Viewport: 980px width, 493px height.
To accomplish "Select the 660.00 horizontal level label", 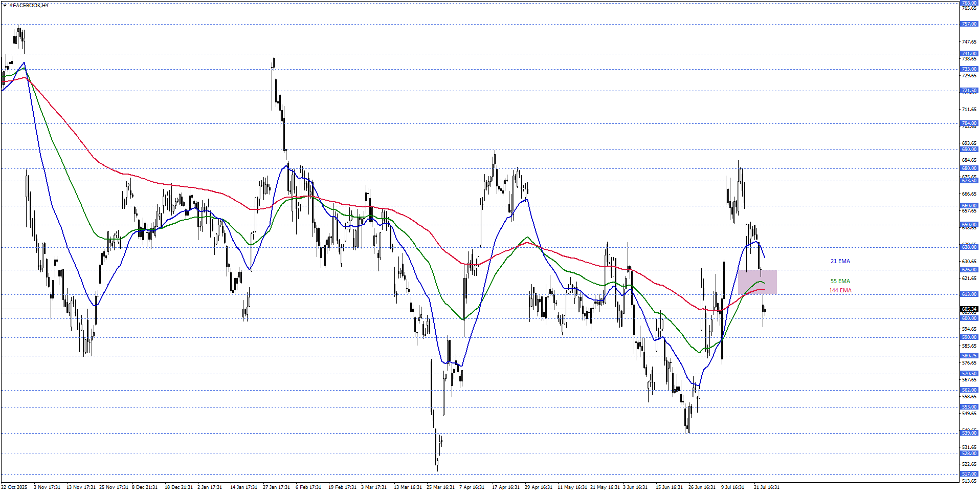I will coord(969,206).
